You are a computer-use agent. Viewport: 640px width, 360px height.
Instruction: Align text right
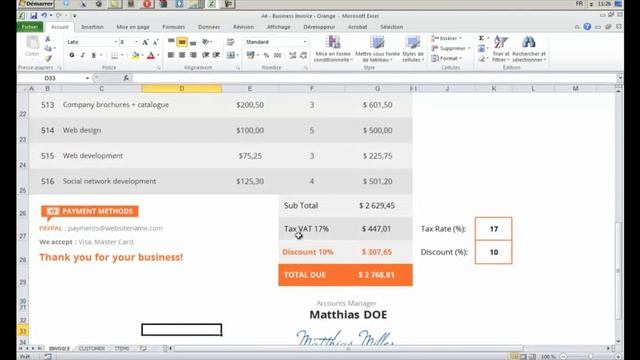click(193, 55)
